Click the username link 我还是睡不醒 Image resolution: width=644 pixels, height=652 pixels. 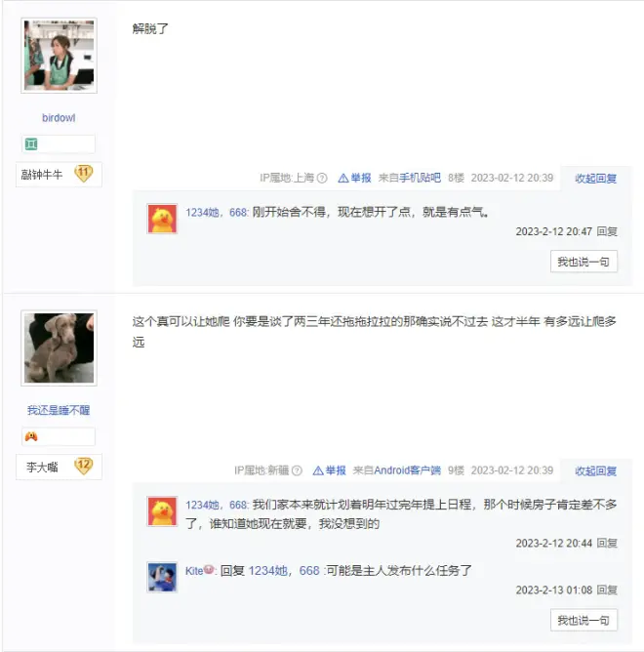coord(59,410)
